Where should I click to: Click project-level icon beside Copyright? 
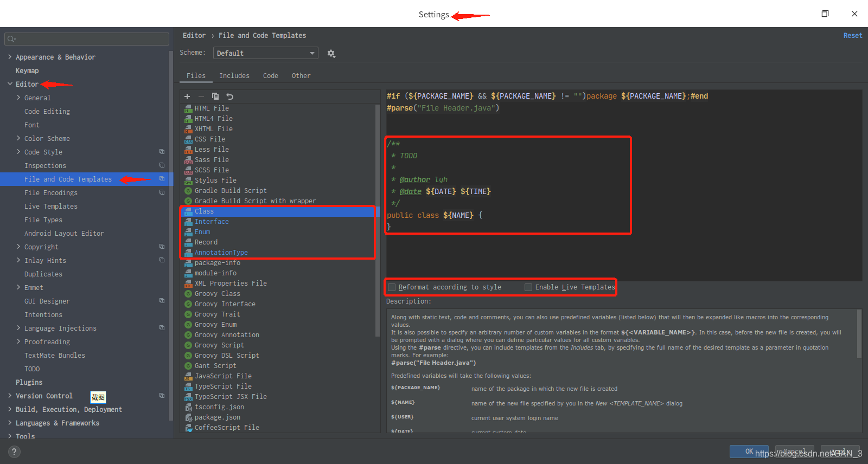tap(162, 247)
